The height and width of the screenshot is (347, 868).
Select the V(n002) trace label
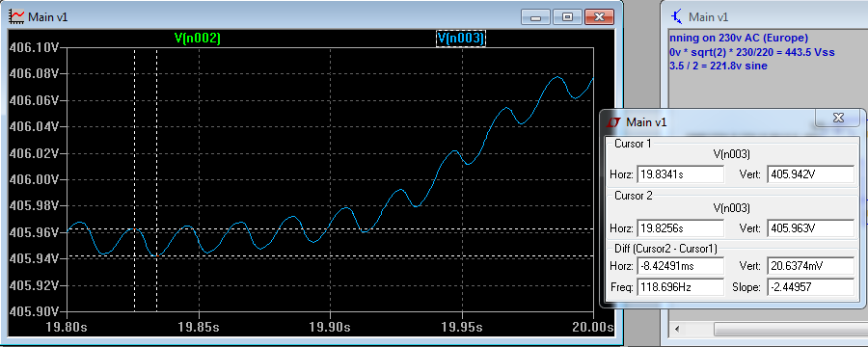coord(197,39)
